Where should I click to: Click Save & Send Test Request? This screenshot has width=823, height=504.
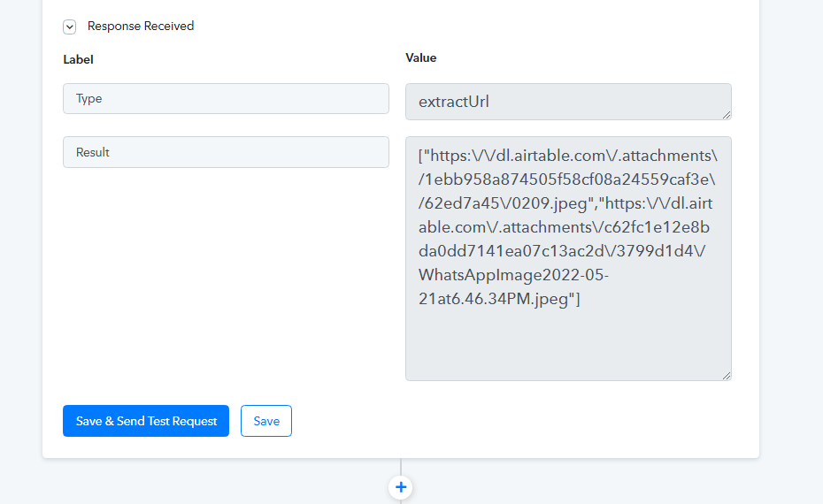[146, 421]
